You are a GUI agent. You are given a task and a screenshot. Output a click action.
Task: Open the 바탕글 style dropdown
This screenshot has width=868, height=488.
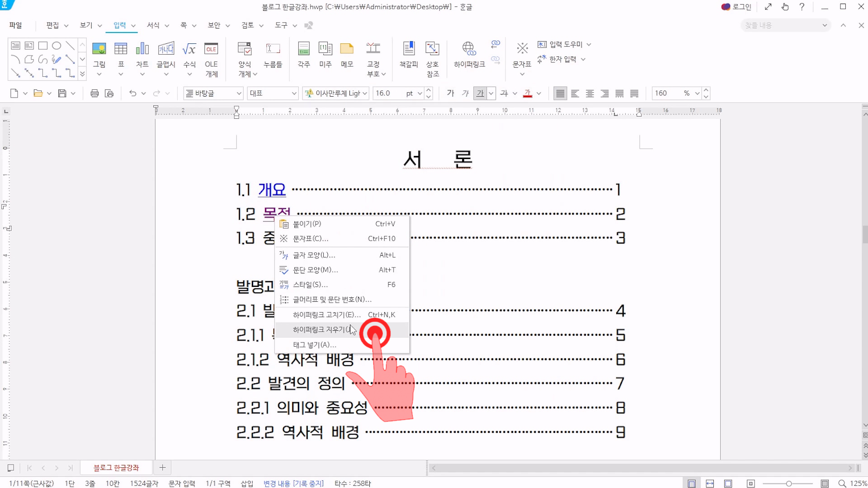[239, 93]
